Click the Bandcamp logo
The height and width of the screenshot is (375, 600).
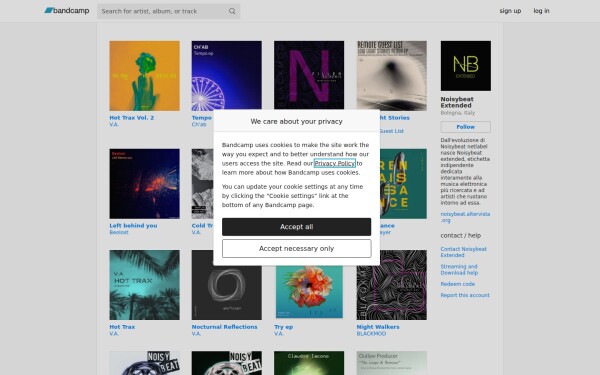(x=67, y=11)
